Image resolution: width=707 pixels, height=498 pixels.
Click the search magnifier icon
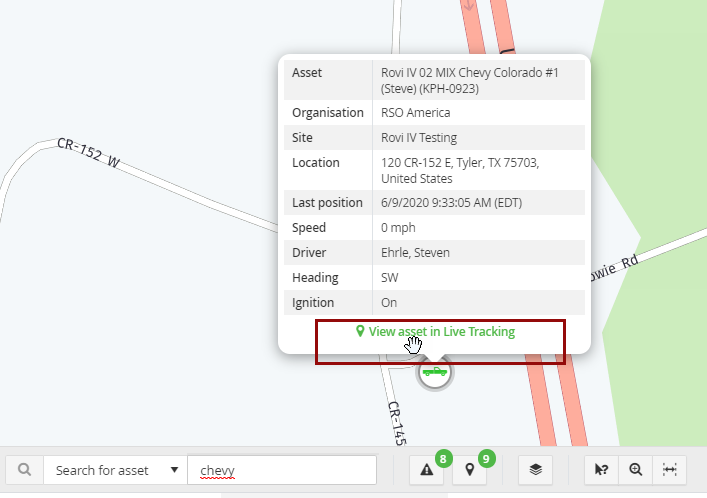(x=25, y=470)
